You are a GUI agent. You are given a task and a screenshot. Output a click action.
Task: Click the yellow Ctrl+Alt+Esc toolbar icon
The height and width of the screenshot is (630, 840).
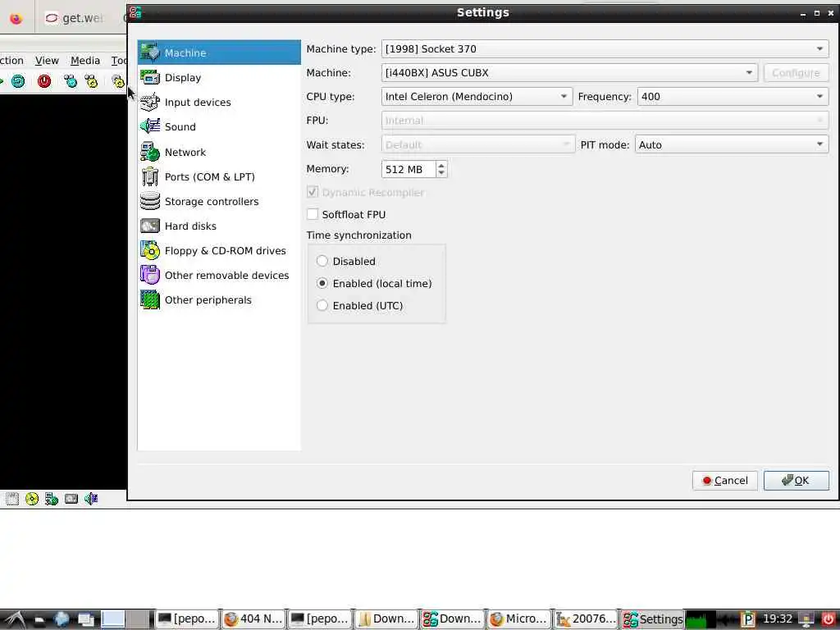coord(92,81)
